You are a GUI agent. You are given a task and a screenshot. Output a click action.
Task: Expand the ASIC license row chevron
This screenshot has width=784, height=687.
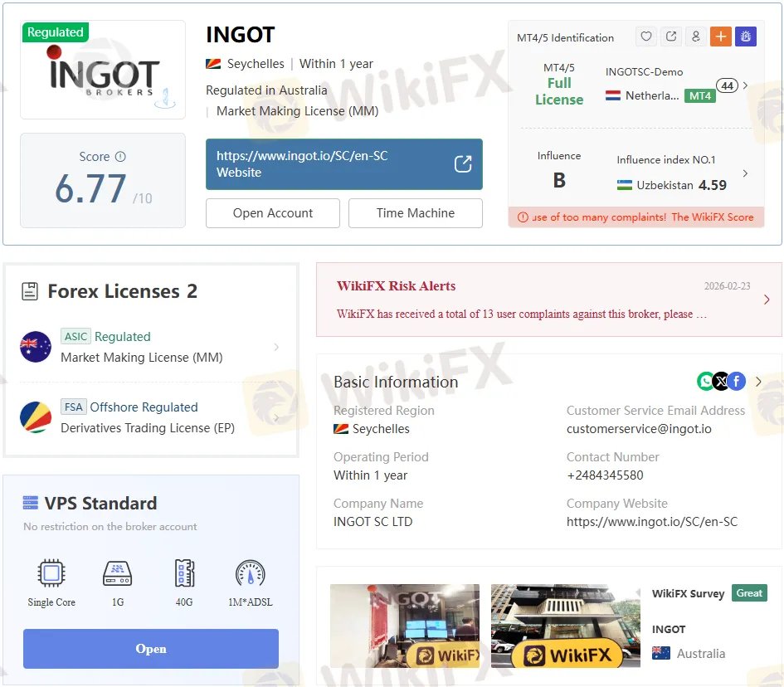click(x=276, y=347)
